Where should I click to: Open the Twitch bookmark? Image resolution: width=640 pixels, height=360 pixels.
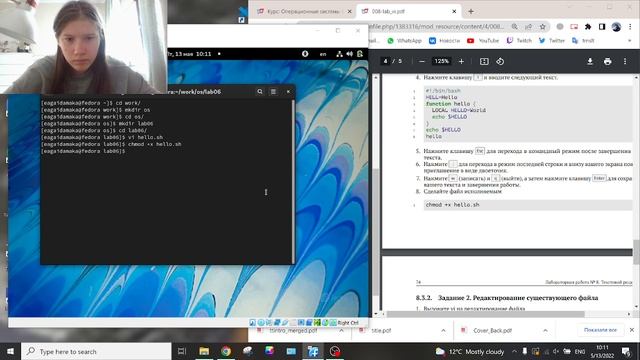pos(519,40)
